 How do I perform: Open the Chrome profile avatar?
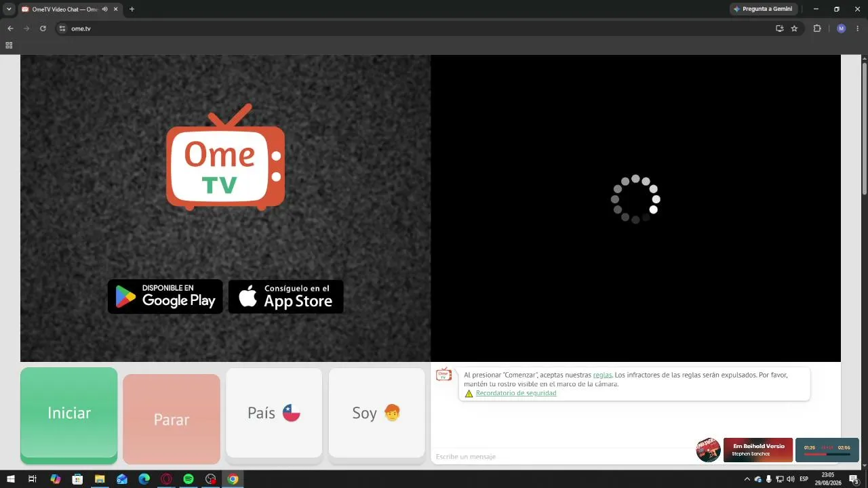pyautogui.click(x=841, y=28)
